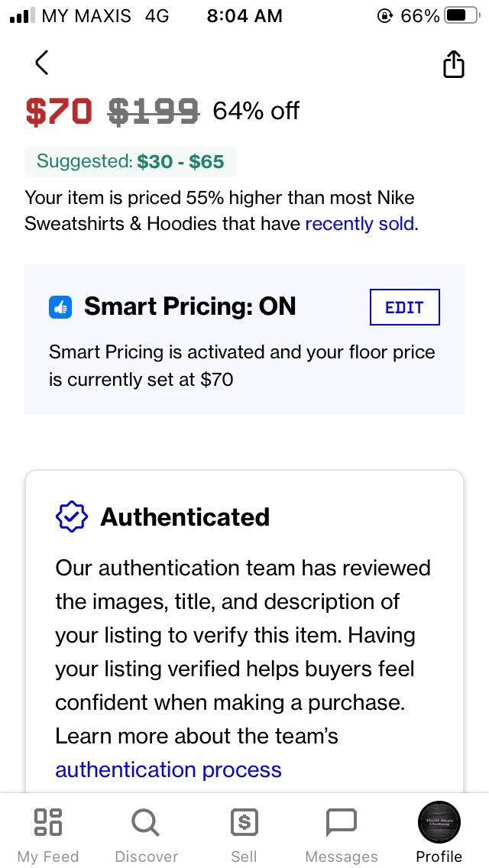Tap the back arrow icon
This screenshot has width=489, height=868.
pyautogui.click(x=41, y=62)
